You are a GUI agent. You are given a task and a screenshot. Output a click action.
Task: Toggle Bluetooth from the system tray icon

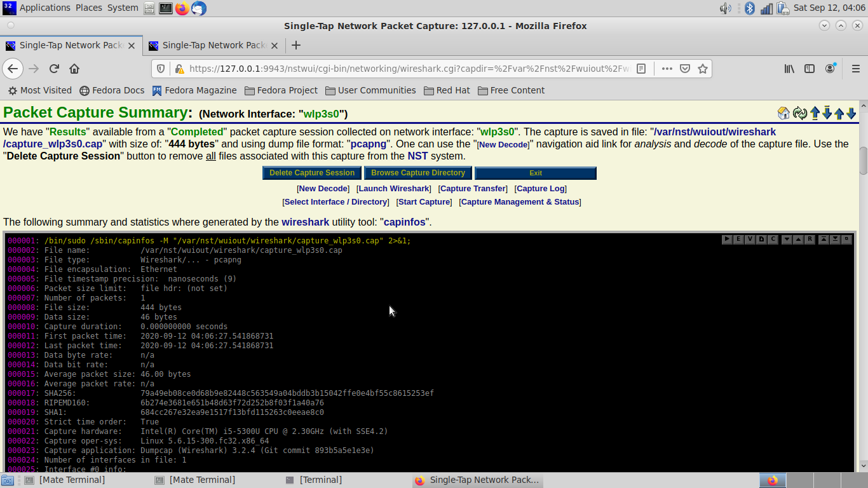[x=750, y=8]
